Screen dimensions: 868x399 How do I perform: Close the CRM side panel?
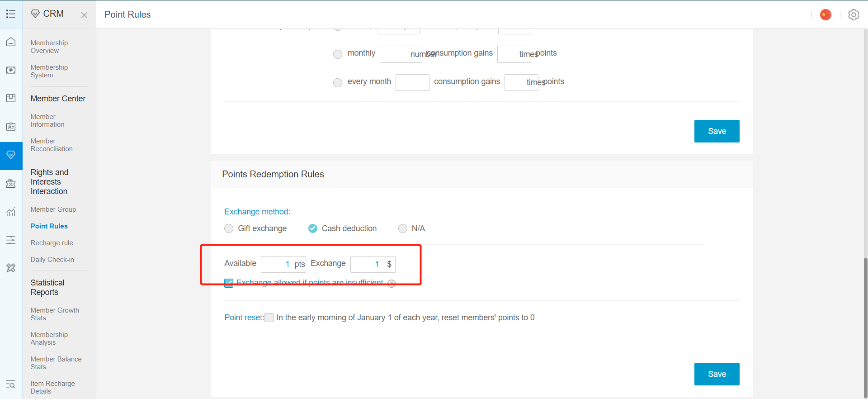(x=84, y=15)
